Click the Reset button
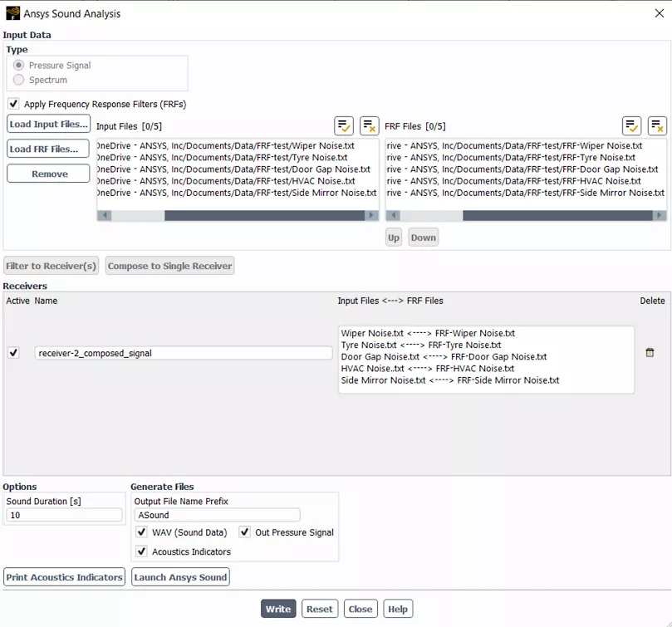This screenshot has width=672, height=627. pos(320,609)
